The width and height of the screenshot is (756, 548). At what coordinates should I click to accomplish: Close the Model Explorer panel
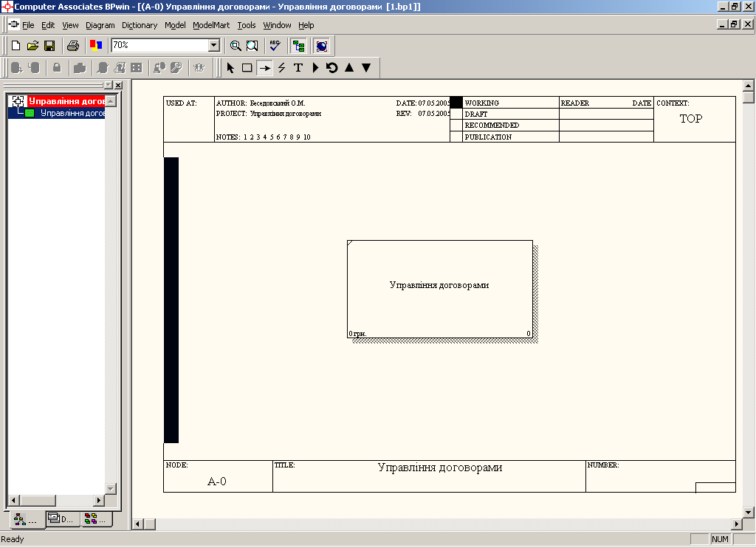pyautogui.click(x=118, y=85)
